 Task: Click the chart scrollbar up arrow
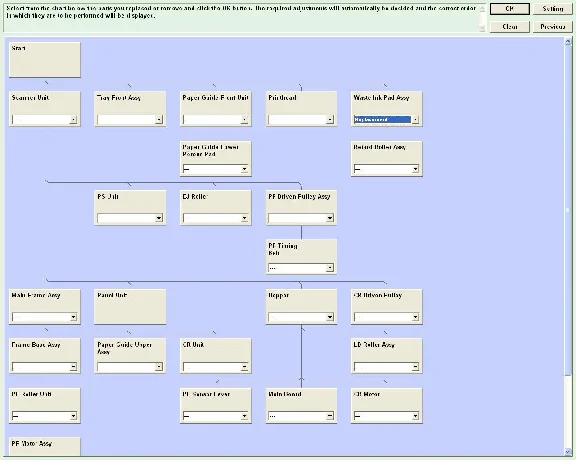pos(568,42)
